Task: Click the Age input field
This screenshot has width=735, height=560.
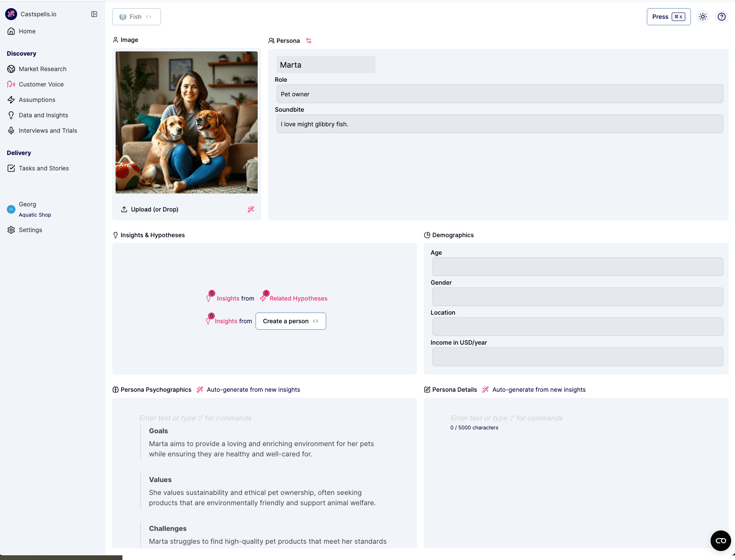Action: coord(577,267)
